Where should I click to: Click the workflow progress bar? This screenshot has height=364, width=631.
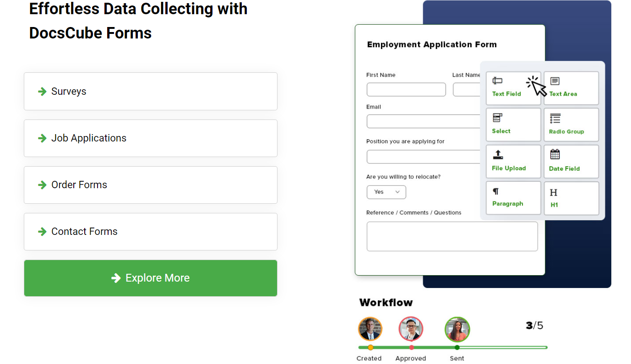(x=452, y=348)
